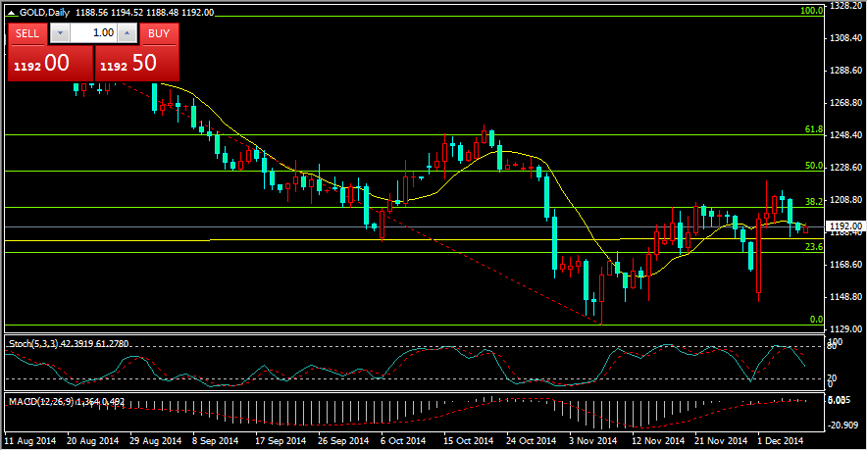Click the 0.0 Fibonacci level label

coord(815,320)
